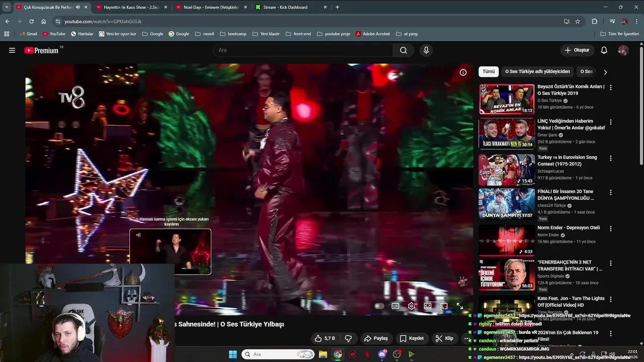Open the front-end bookmarks folder
The height and width of the screenshot is (362, 644).
[298, 34]
